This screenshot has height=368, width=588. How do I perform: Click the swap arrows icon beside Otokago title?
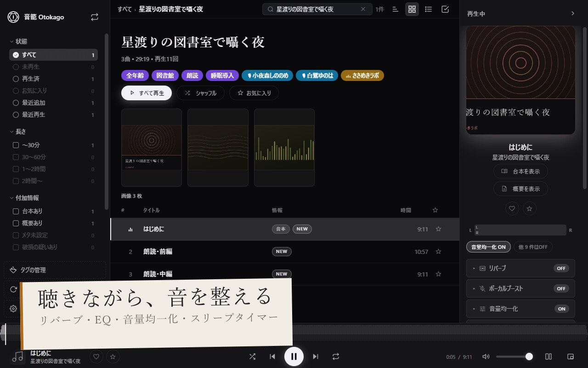[95, 17]
